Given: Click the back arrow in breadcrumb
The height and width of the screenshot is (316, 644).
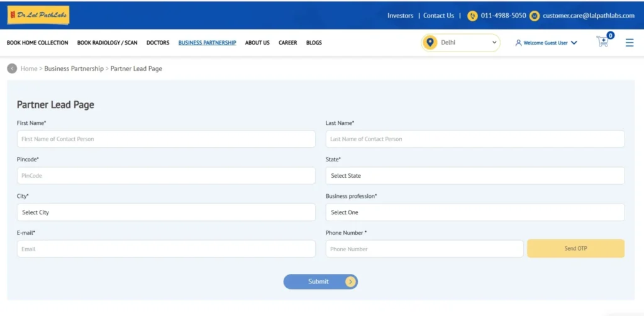Looking at the screenshot, I should pos(12,68).
